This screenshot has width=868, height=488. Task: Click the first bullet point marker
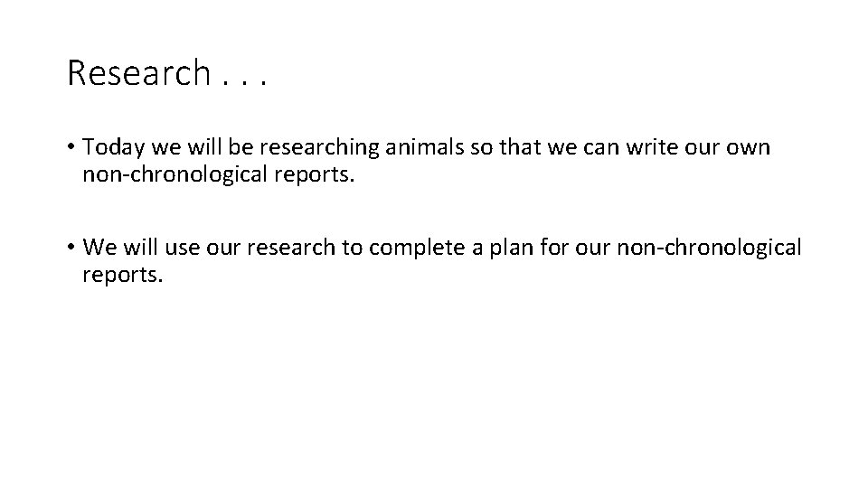click(70, 149)
